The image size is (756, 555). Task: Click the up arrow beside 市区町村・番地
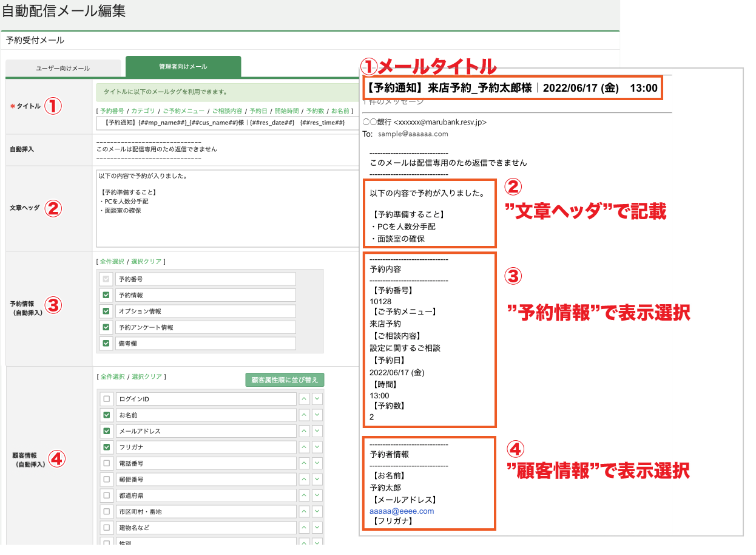tap(303, 511)
